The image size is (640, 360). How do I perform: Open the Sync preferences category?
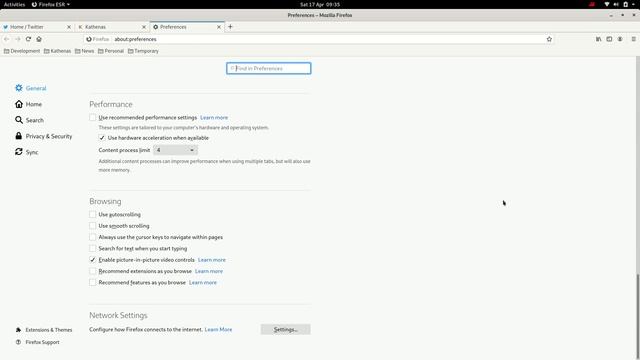coord(27,152)
